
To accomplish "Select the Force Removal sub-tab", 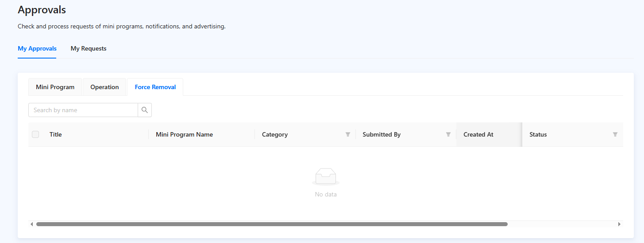I will [155, 87].
